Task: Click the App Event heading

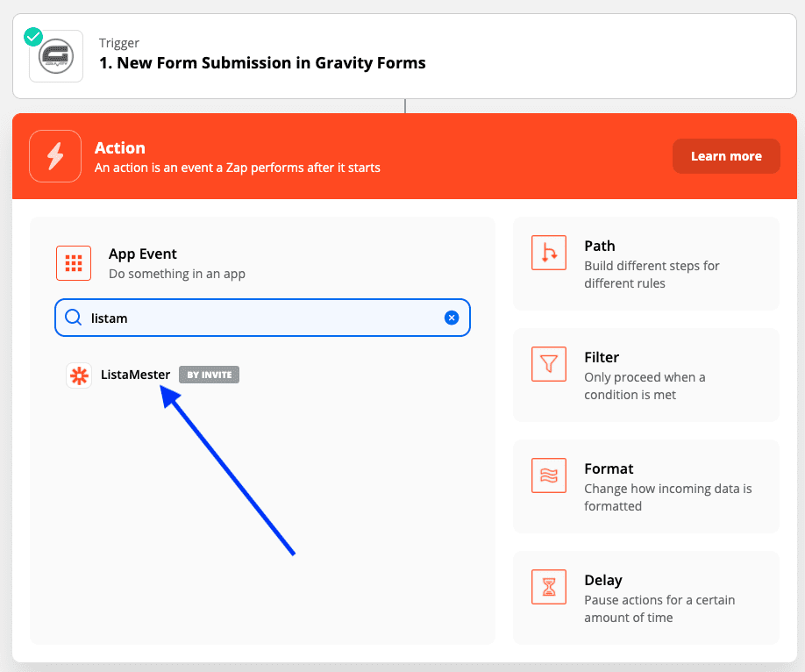Action: [143, 254]
